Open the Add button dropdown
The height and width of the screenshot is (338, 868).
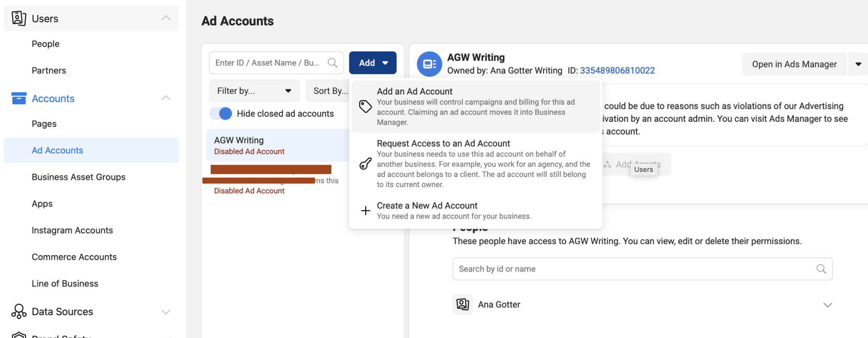coord(373,63)
